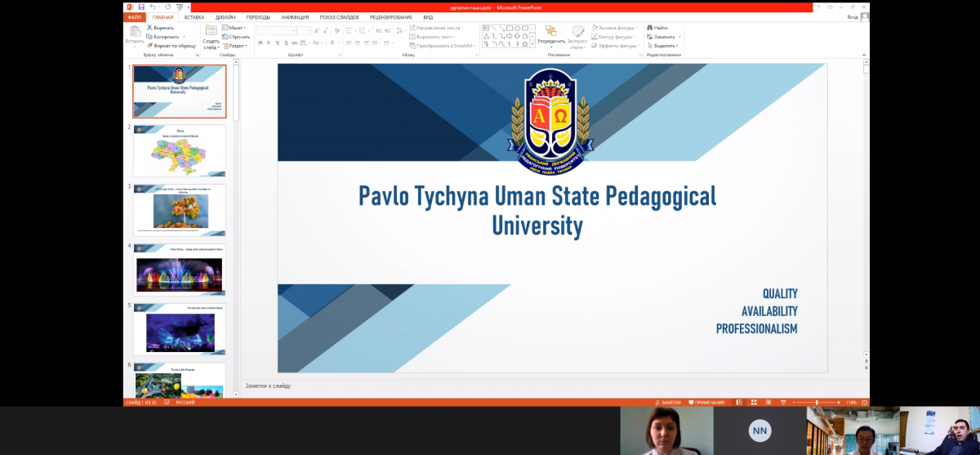The height and width of the screenshot is (455, 980).
Task: Open the font name combo box
Action: click(x=275, y=31)
